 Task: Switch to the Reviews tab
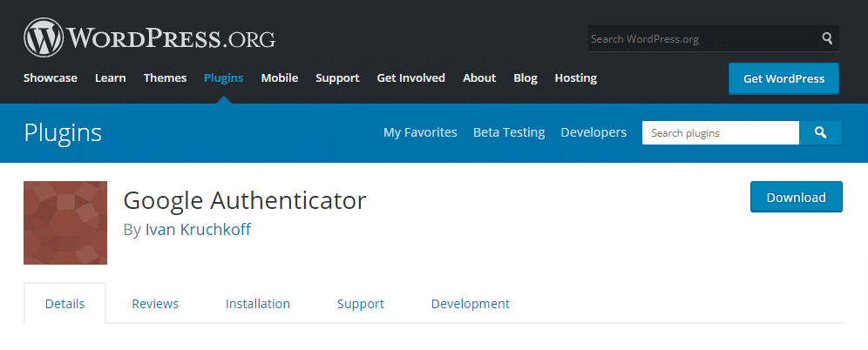155,304
